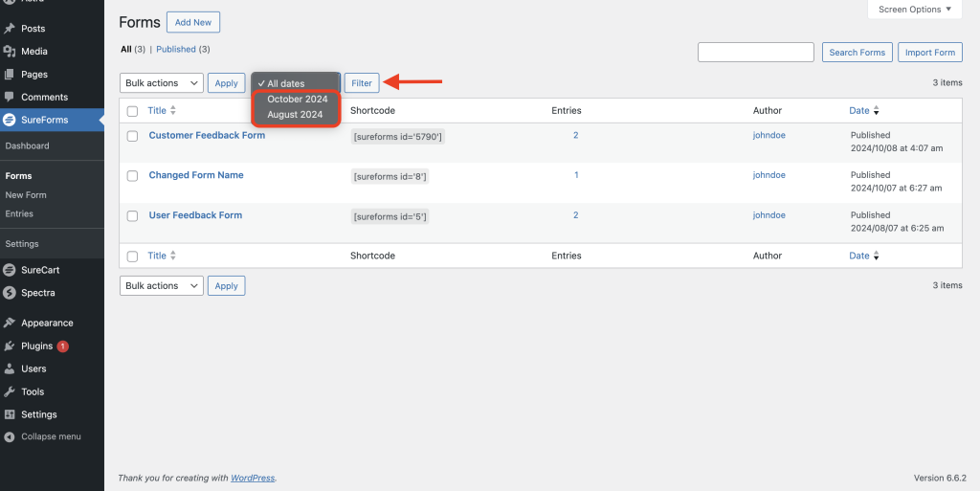Choose October 2024 from the date dropdown

(297, 100)
